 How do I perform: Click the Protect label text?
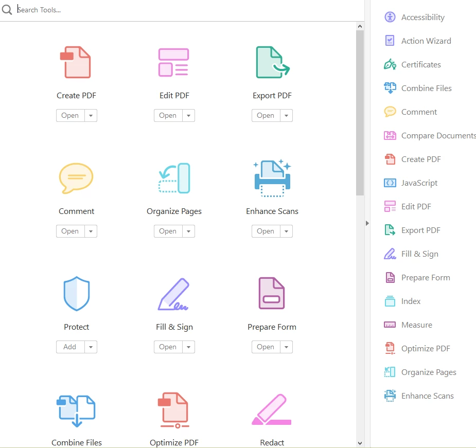point(77,327)
